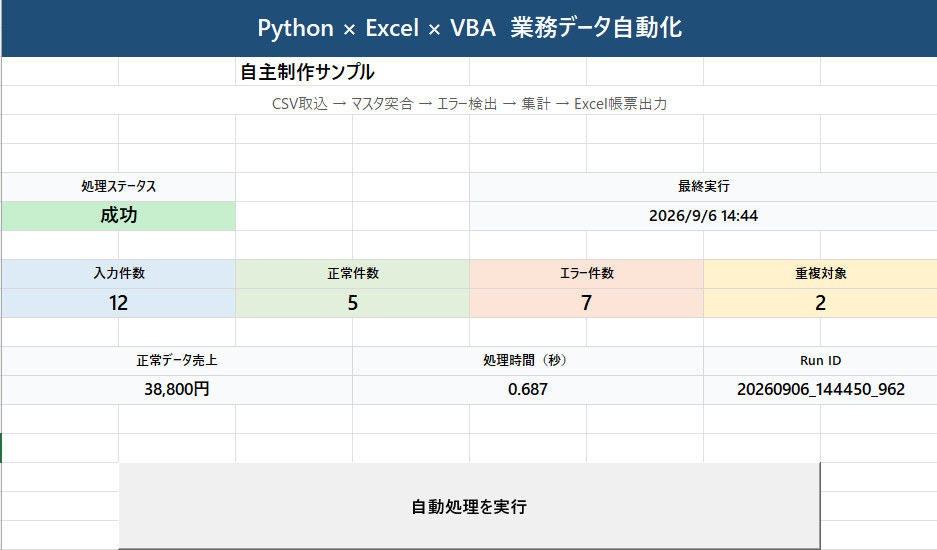Screen dimensions: 937x550
Task: Click the 入力件数 label cell
Action: [x=118, y=274]
